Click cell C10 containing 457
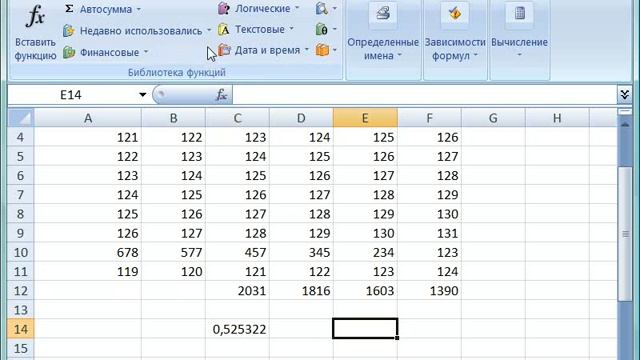 238,252
